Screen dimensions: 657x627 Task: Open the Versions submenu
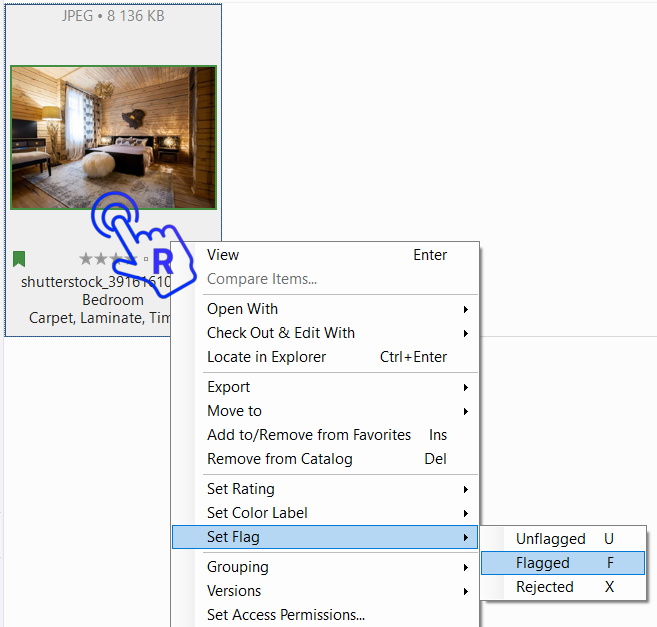pyautogui.click(x=234, y=591)
